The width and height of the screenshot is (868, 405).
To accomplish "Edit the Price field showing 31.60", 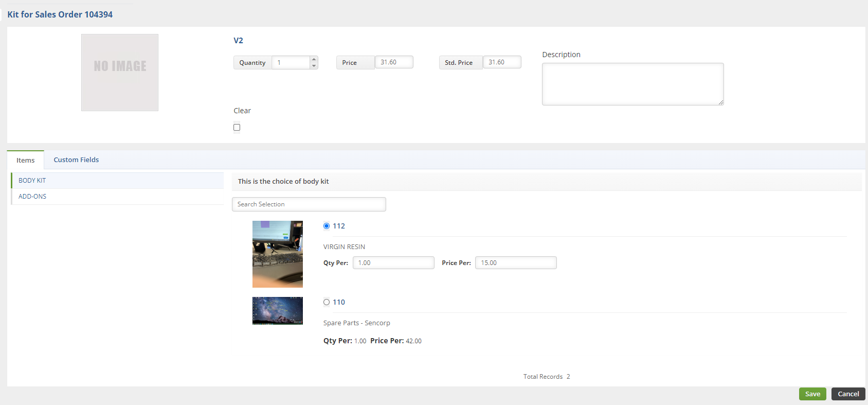I will 394,62.
